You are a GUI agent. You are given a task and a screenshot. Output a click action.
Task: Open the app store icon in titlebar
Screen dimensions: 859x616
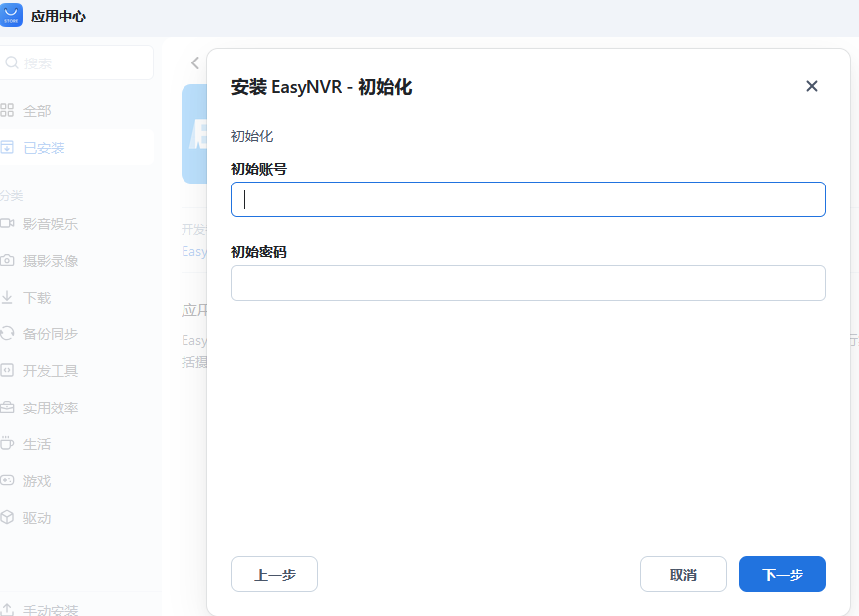click(x=13, y=15)
